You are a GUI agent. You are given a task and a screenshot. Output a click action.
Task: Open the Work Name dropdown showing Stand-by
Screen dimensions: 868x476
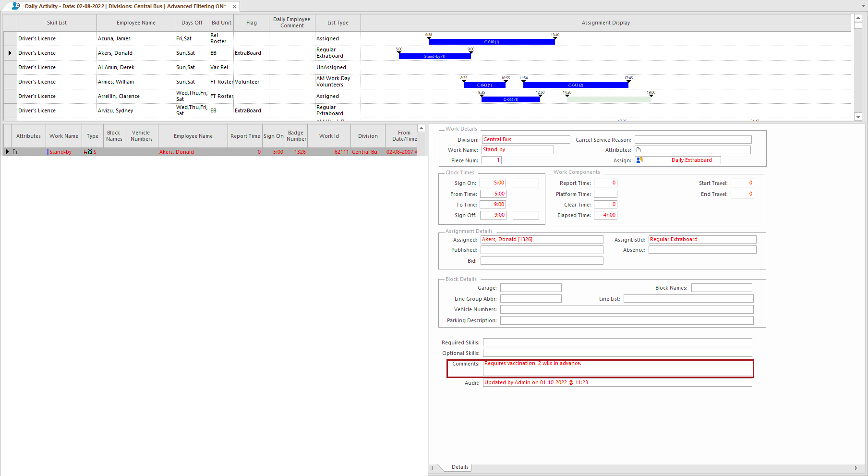coord(518,149)
